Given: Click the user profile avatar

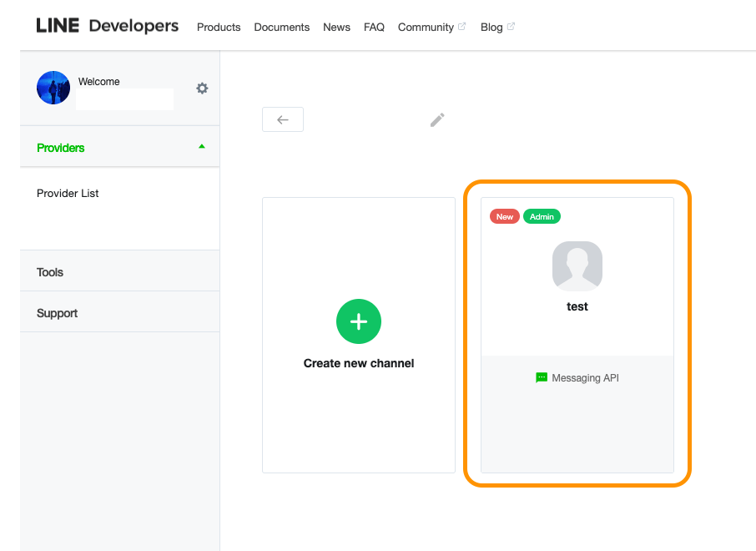Looking at the screenshot, I should pos(53,88).
